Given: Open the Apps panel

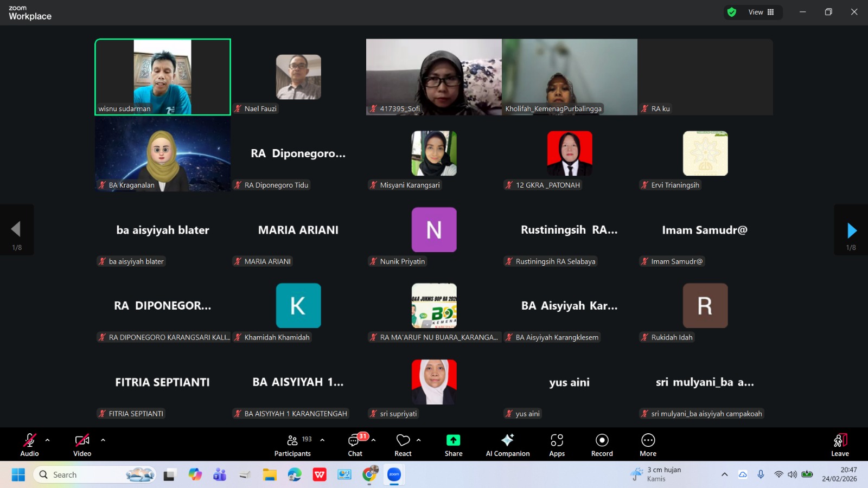Looking at the screenshot, I should (x=557, y=445).
